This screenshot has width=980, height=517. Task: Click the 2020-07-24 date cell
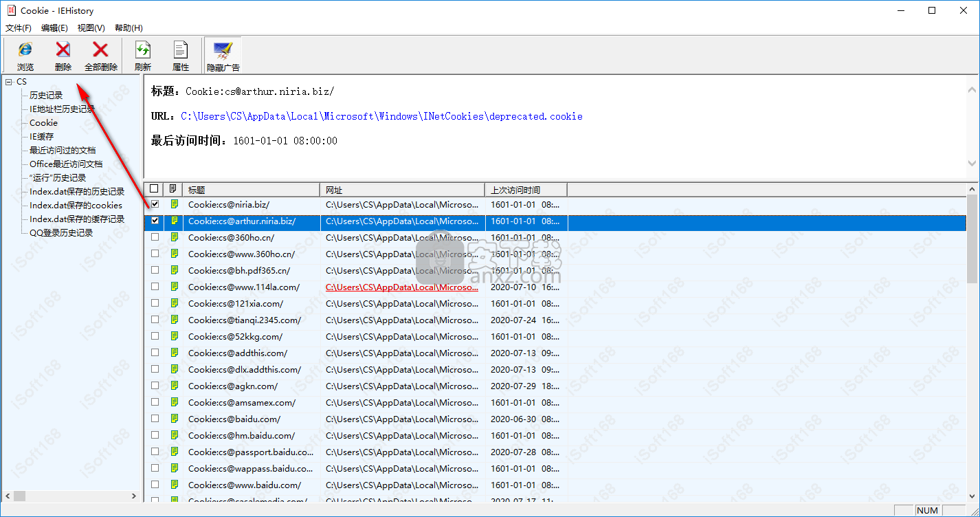[x=526, y=320]
